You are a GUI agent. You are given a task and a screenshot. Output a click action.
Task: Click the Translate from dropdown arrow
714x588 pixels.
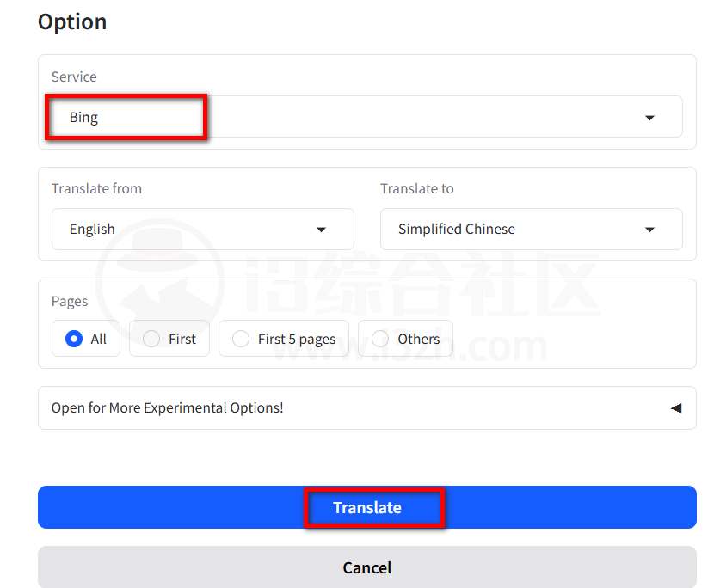point(321,230)
